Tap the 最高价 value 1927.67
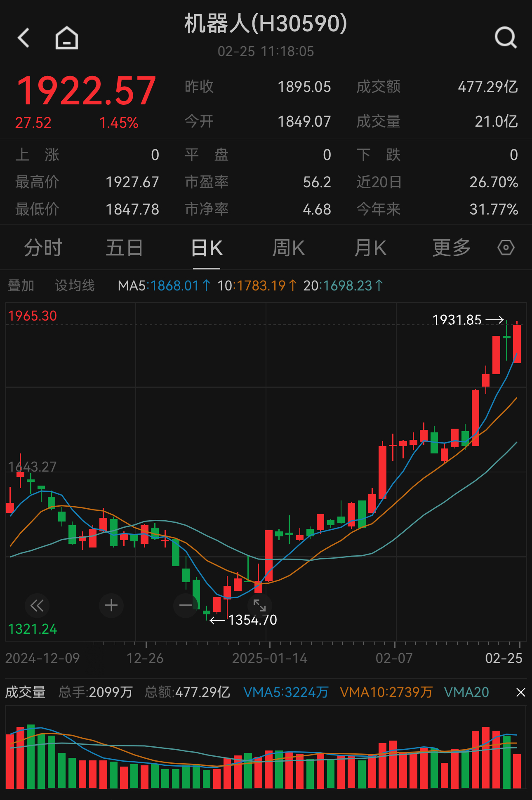This screenshot has height=800, width=532. tap(132, 182)
